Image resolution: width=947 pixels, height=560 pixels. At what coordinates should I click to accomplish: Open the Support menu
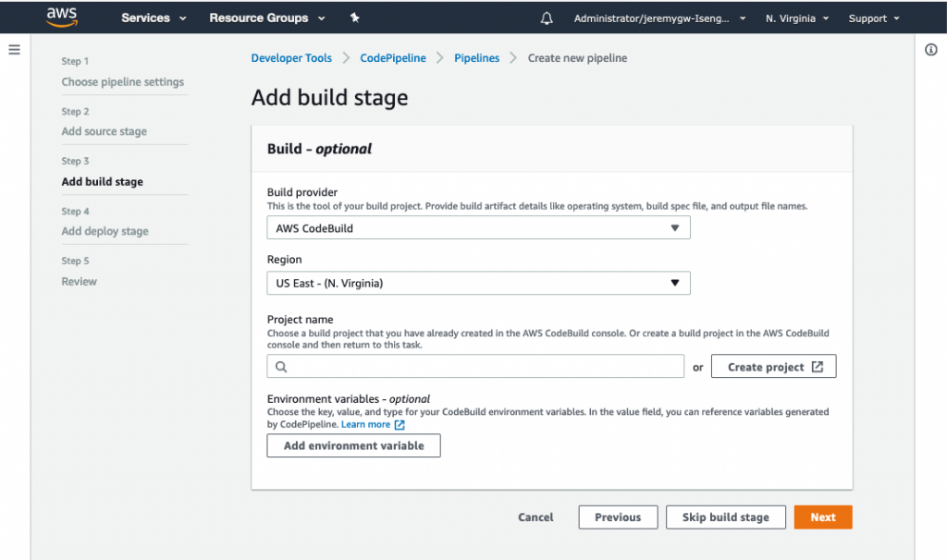pos(873,18)
